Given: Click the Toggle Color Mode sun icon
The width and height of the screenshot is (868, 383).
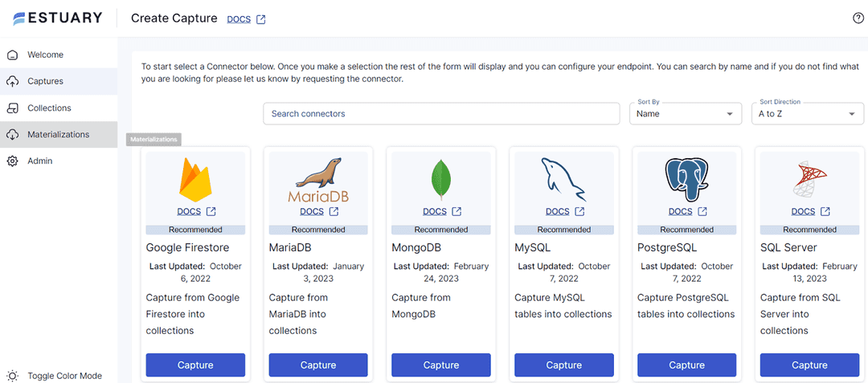Looking at the screenshot, I should [13, 376].
